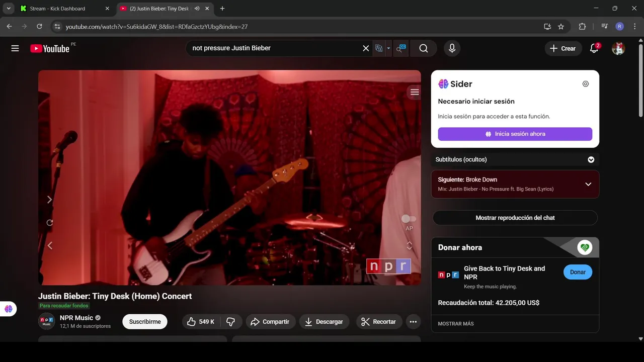Open Chrome media controls icon
The image size is (644, 362).
604,27
